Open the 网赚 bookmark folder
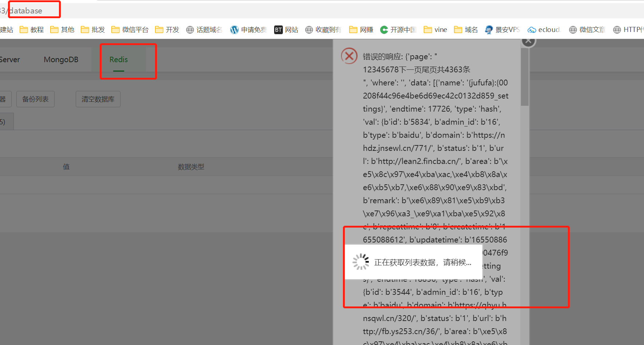Screen dimensions: 644x345 click(361, 30)
